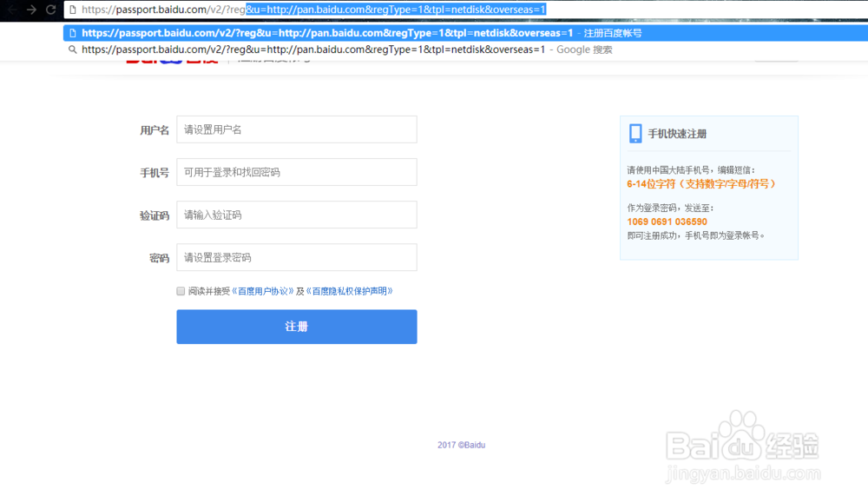Focus the 手机号 input field
Image resolution: width=868 pixels, height=503 pixels.
click(x=297, y=172)
